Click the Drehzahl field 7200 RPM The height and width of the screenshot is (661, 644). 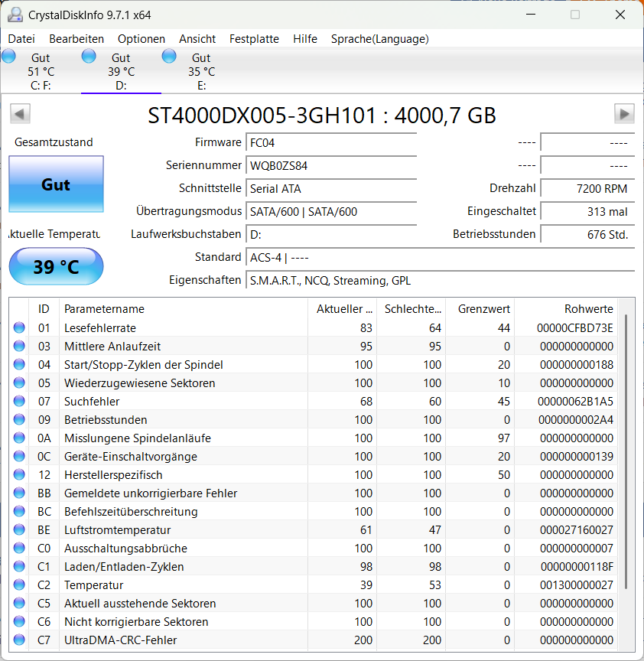point(587,188)
